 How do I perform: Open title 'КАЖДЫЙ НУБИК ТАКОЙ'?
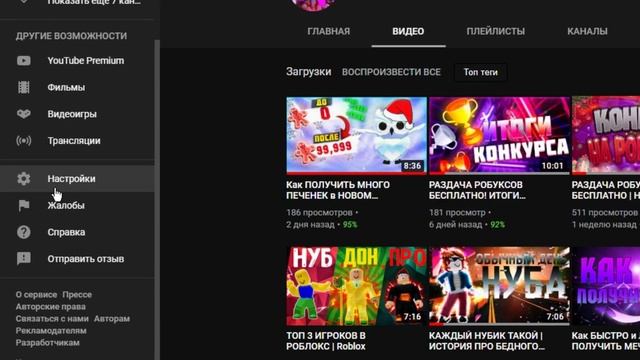pos(487,341)
